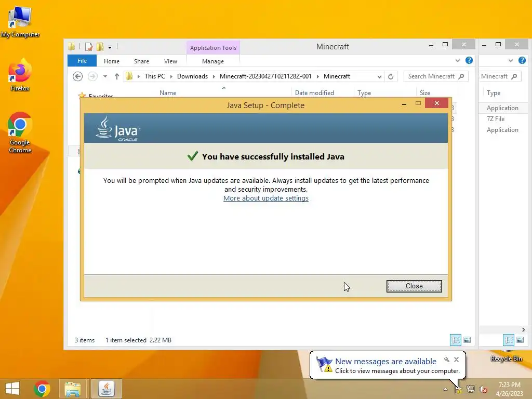Open Customize Quick Access Toolbar dropdown
The width and height of the screenshot is (532, 399).
click(x=110, y=47)
